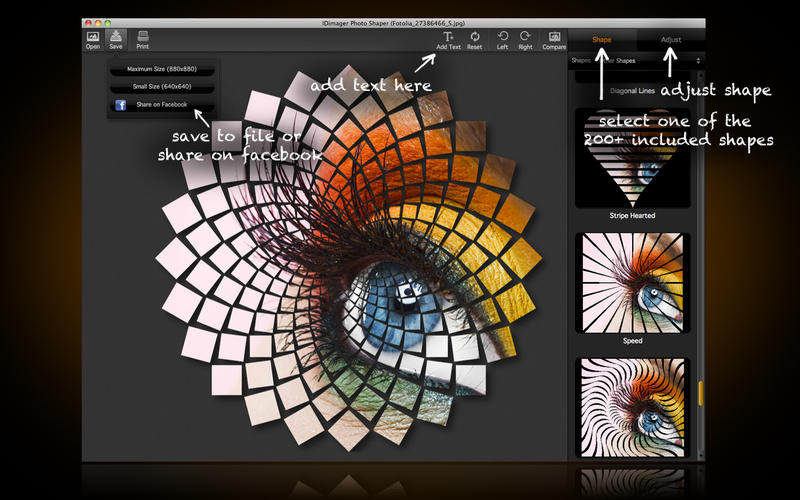Click the Save toolbar icon

(x=116, y=38)
